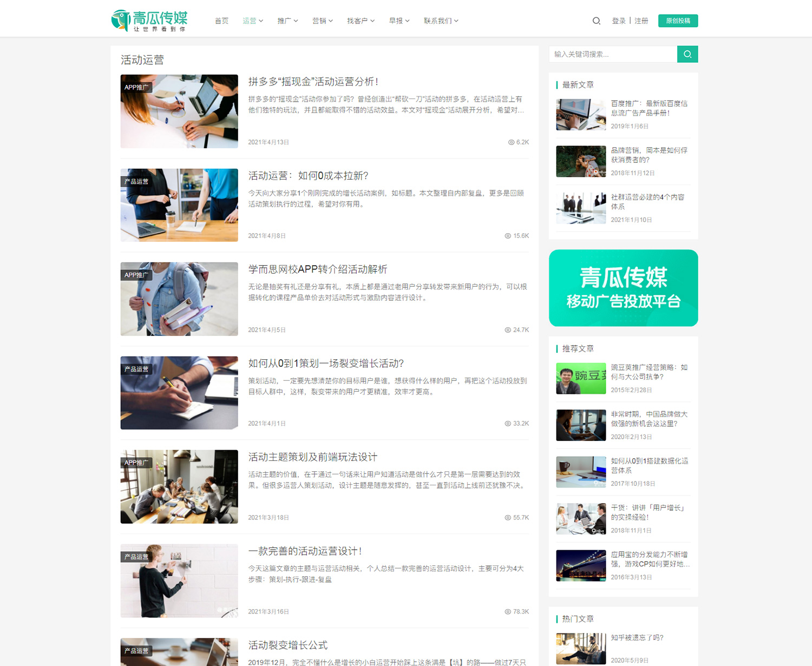Open article 活动运营：如何0成本拉新

pos(308,176)
